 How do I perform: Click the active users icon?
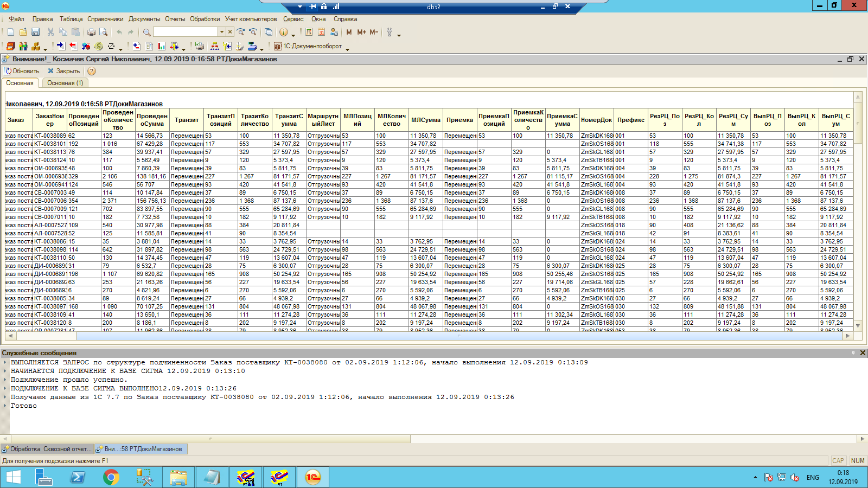(334, 33)
